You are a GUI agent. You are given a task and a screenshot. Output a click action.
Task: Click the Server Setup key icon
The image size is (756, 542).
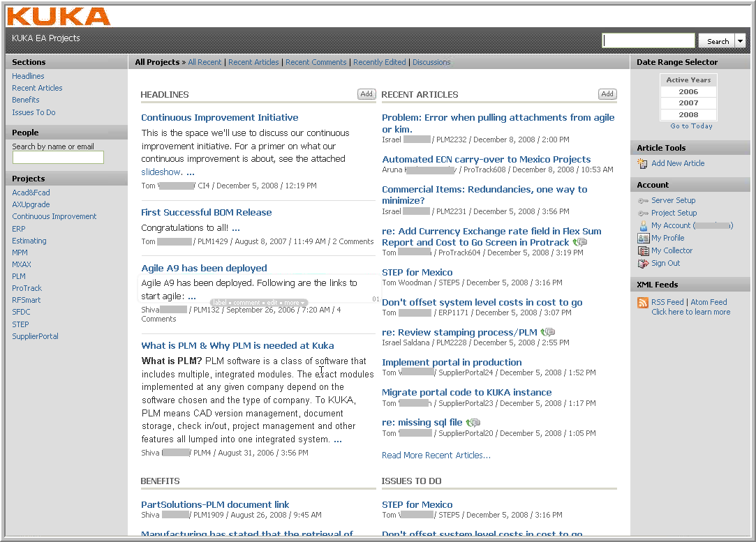click(x=643, y=201)
